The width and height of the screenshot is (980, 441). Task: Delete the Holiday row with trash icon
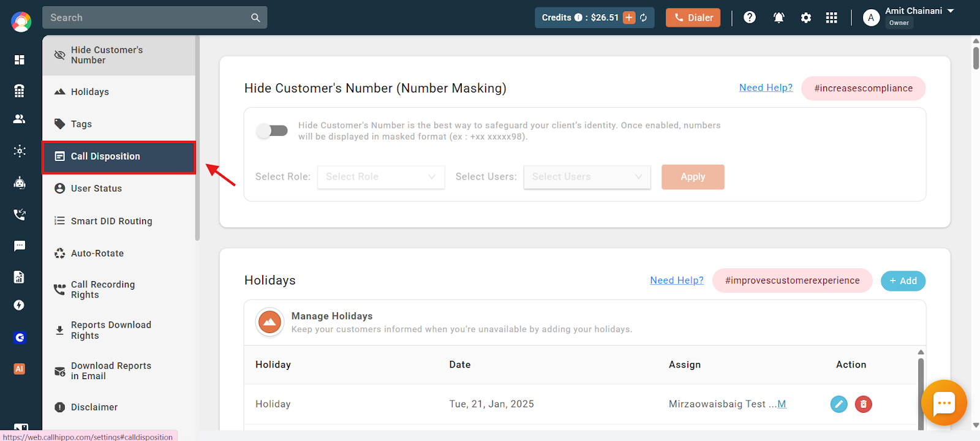pos(864,404)
